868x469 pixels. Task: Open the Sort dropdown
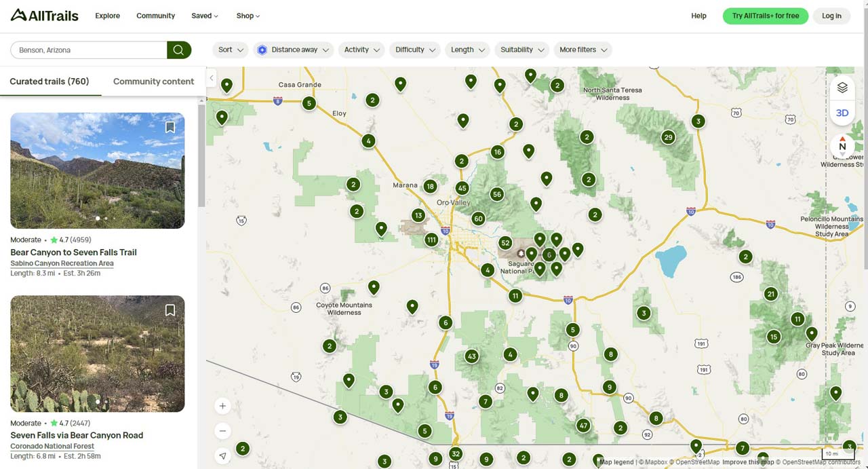pyautogui.click(x=231, y=50)
